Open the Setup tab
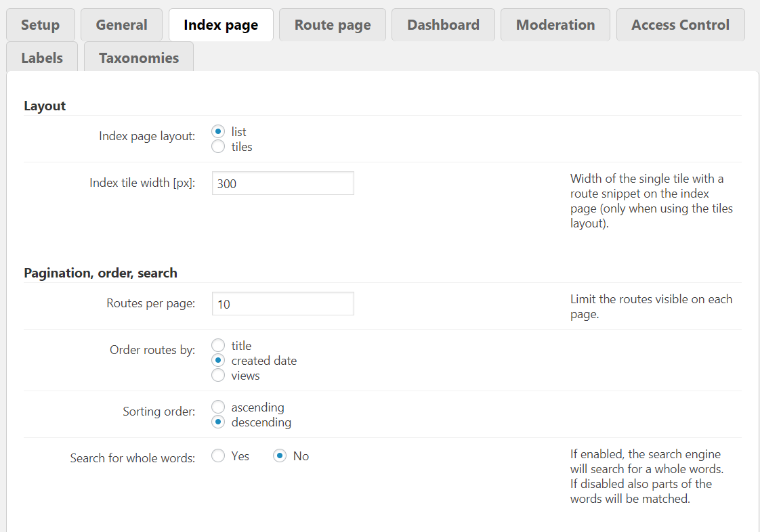760x532 pixels. pyautogui.click(x=41, y=25)
